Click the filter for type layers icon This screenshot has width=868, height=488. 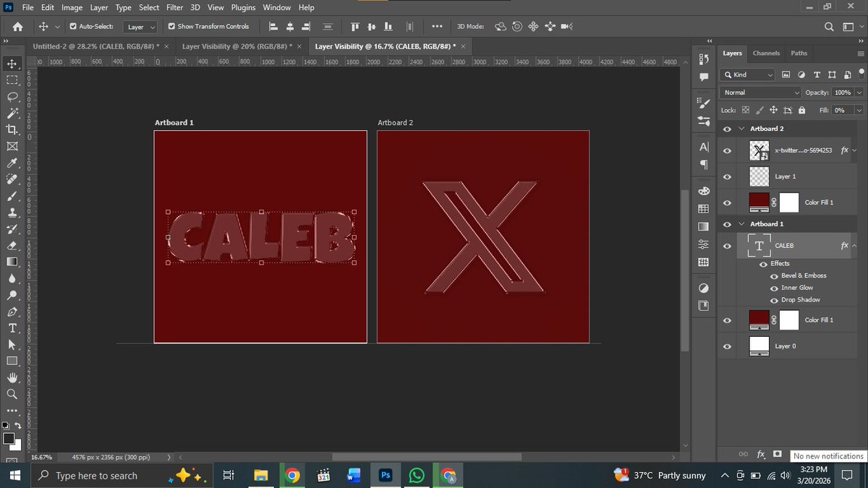tap(817, 74)
